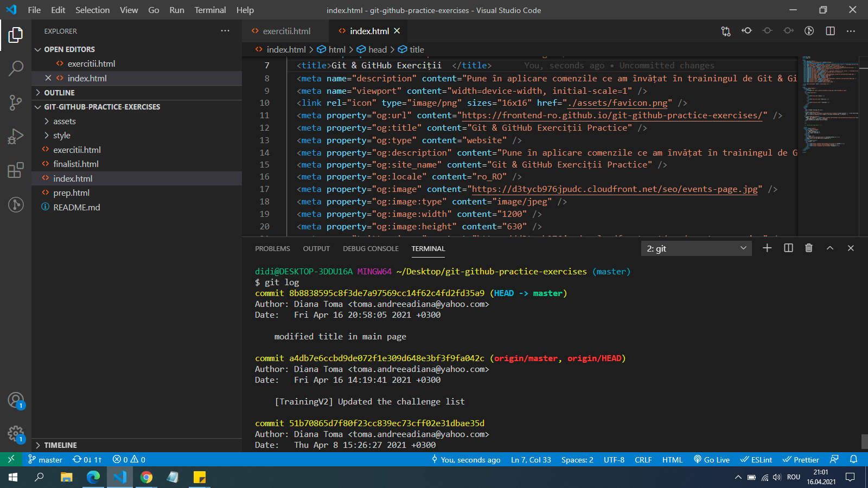This screenshot has width=868, height=488.
Task: Open the Run and Debug view
Action: click(x=16, y=136)
